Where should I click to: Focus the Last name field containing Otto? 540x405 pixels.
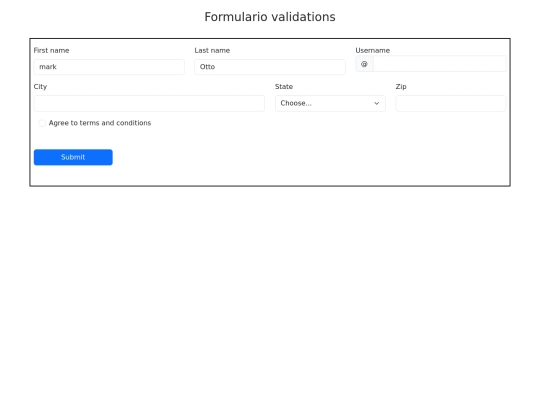(x=270, y=67)
